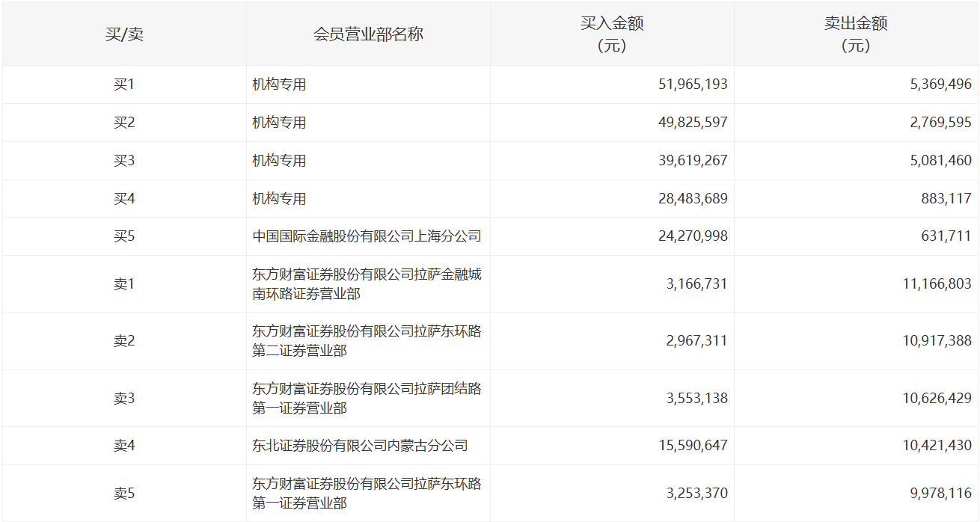Click buy amount 49,825,597
The image size is (980, 522).
pyautogui.click(x=693, y=123)
